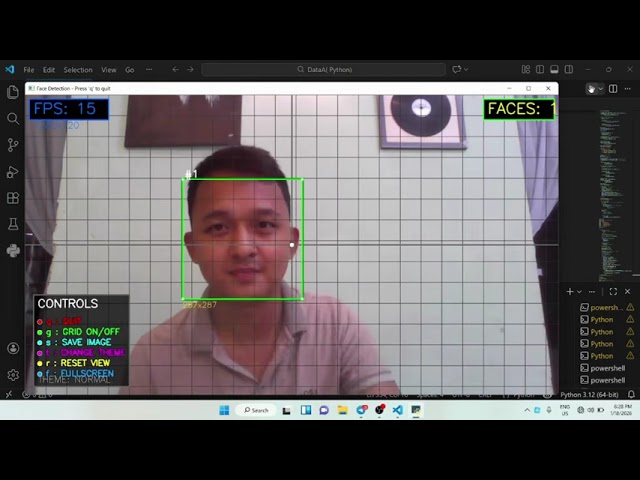Viewport: 640px width, 480px height.
Task: Open the Selection menu
Action: [x=78, y=70]
